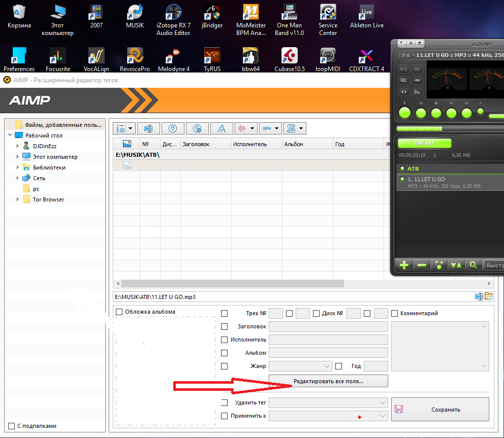
Task: Click the Альбом column header
Action: (x=307, y=144)
